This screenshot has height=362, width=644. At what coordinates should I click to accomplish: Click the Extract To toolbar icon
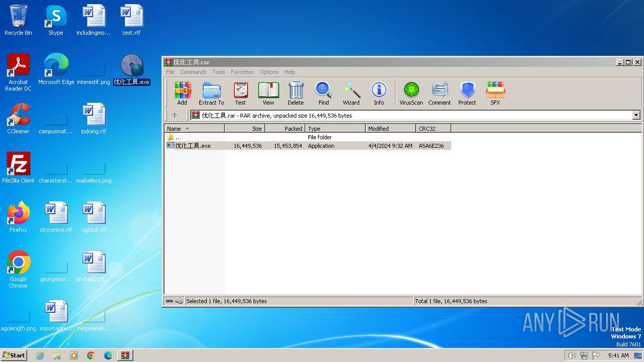[x=211, y=94]
